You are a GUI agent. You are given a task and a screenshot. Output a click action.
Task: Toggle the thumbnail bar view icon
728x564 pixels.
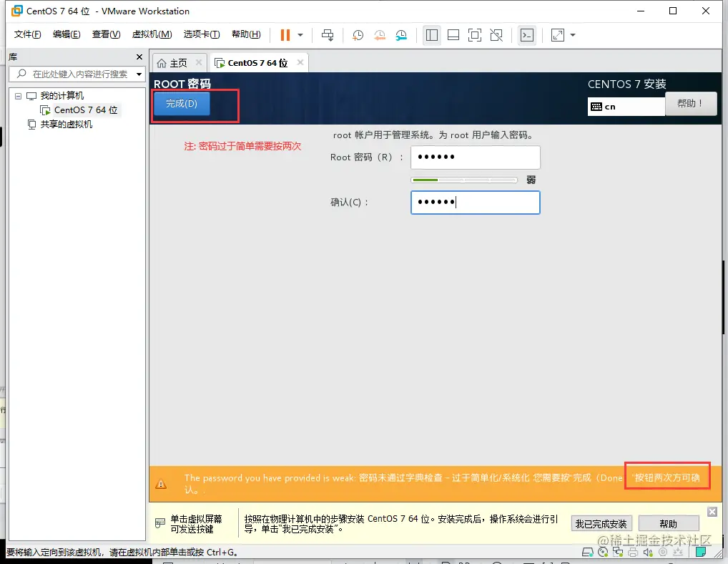pos(453,35)
